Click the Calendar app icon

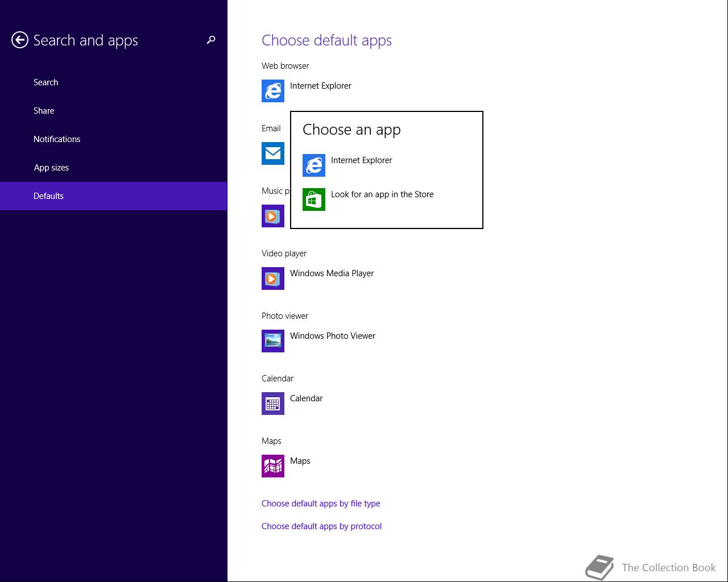pyautogui.click(x=273, y=404)
